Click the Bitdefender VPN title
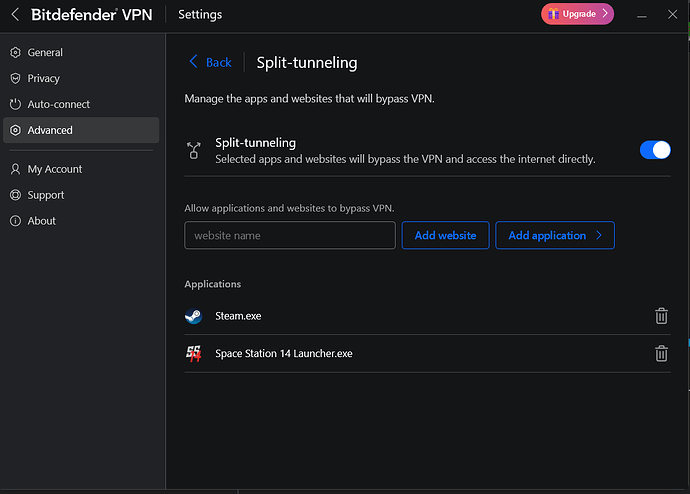Screen dimensions: 690x494 pyautogui.click(x=92, y=15)
